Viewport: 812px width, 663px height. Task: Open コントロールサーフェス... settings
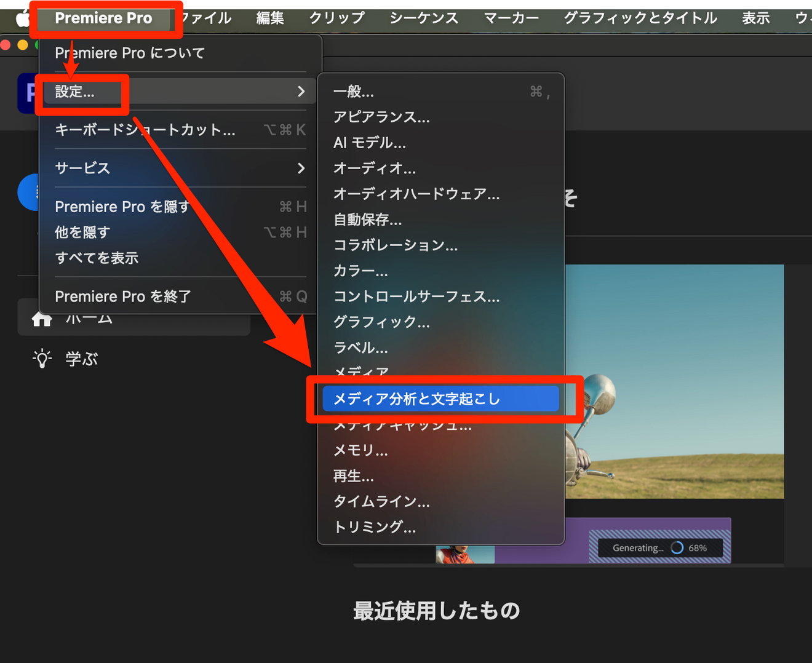[x=440, y=296]
